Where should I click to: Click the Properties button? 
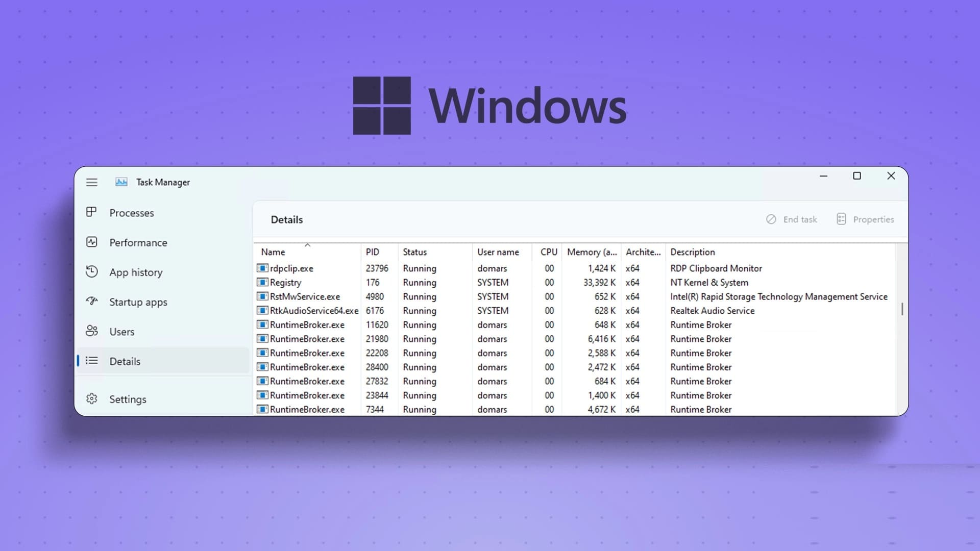click(866, 219)
